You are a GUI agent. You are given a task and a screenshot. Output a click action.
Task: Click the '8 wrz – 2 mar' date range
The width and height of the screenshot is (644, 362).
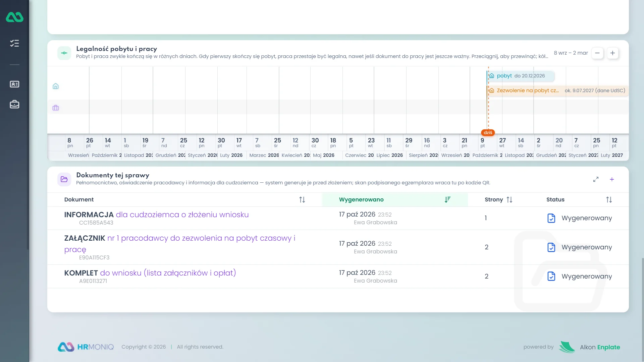(x=571, y=53)
